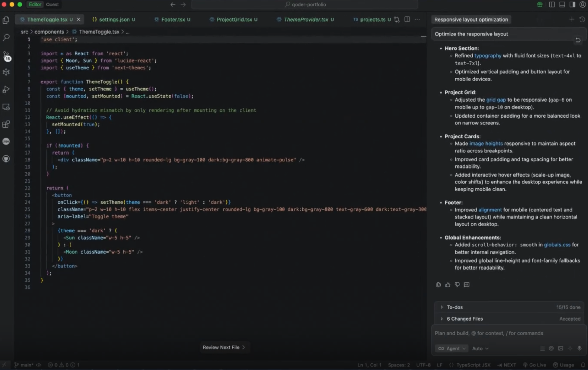Switch to the settings.json tab
The image size is (588, 370).
tap(114, 20)
